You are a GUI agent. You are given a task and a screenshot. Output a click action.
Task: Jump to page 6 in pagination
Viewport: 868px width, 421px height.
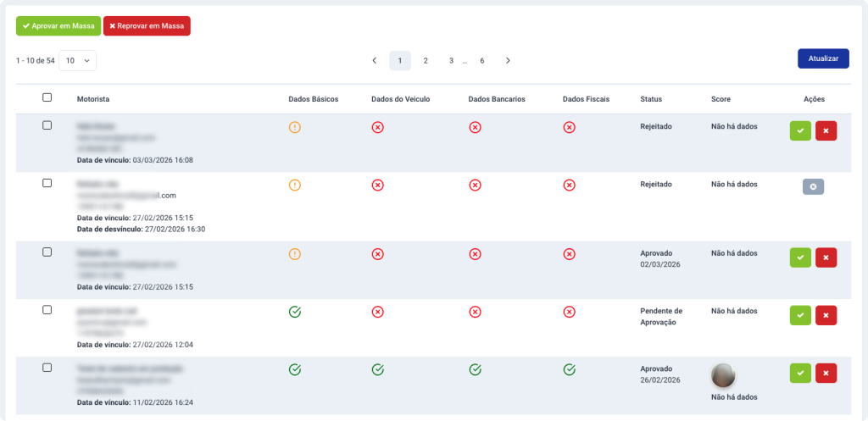[x=482, y=61]
